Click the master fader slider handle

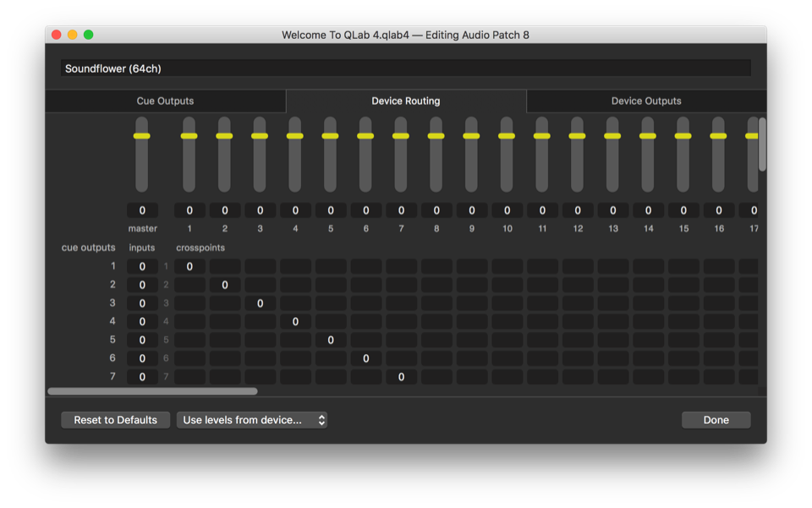tap(142, 136)
